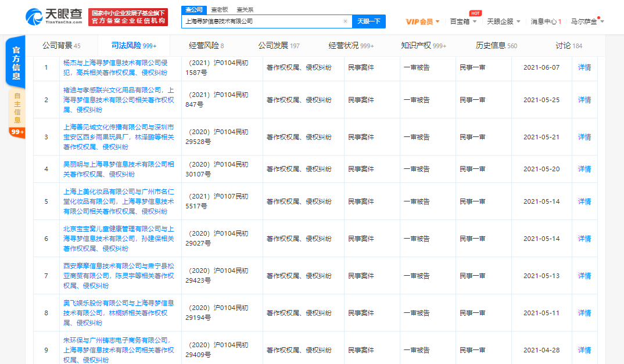The height and width of the screenshot is (364, 624).
Task: Open case link starting with 奥飞娱乐股份
Action: (x=119, y=313)
